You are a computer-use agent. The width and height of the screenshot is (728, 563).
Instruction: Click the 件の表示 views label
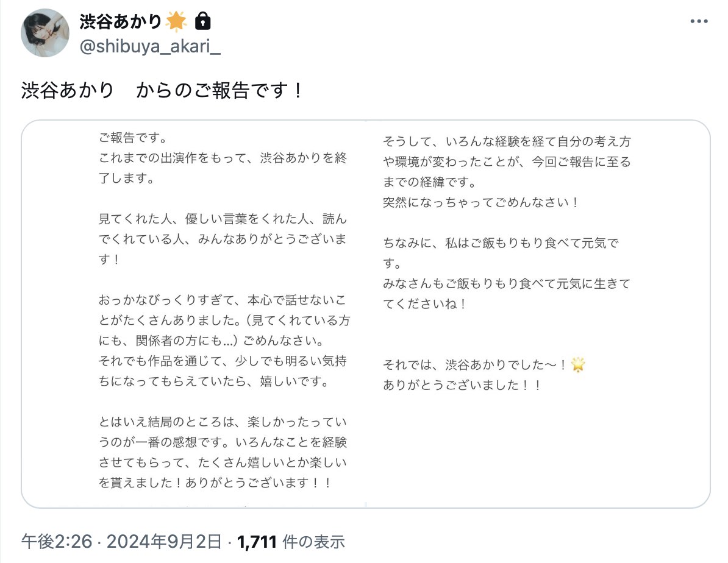click(x=314, y=540)
